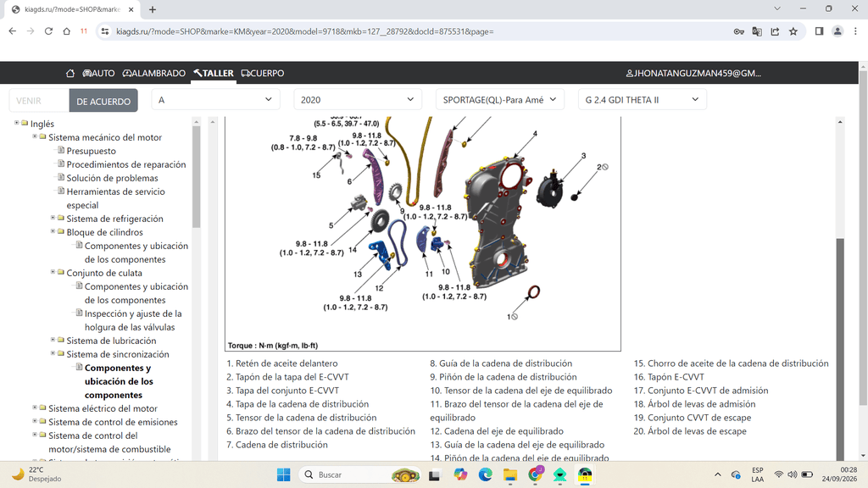
Task: Click the browser Back arrow
Action: (x=13, y=31)
